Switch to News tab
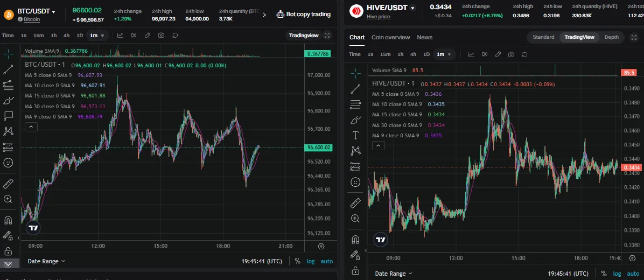The height and width of the screenshot is (280, 644). tap(425, 37)
